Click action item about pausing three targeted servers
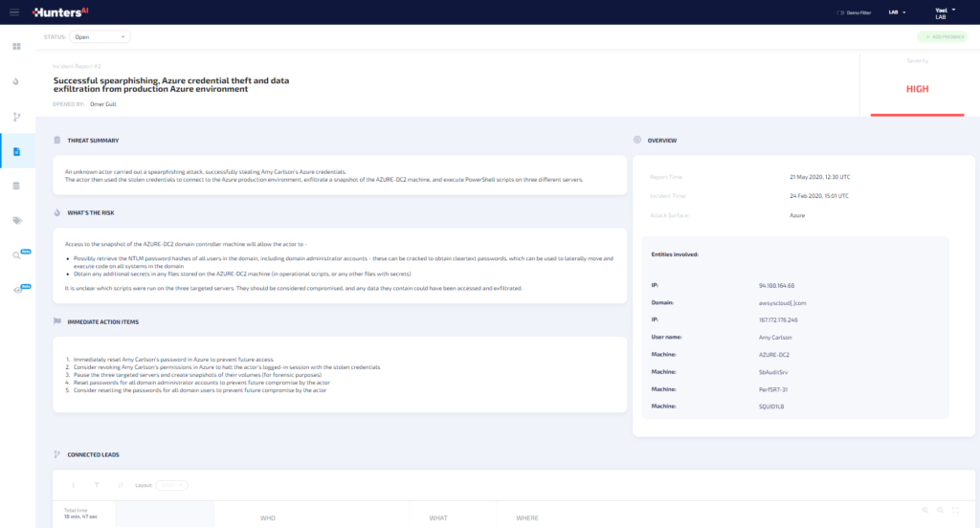The height and width of the screenshot is (528, 980). (197, 375)
